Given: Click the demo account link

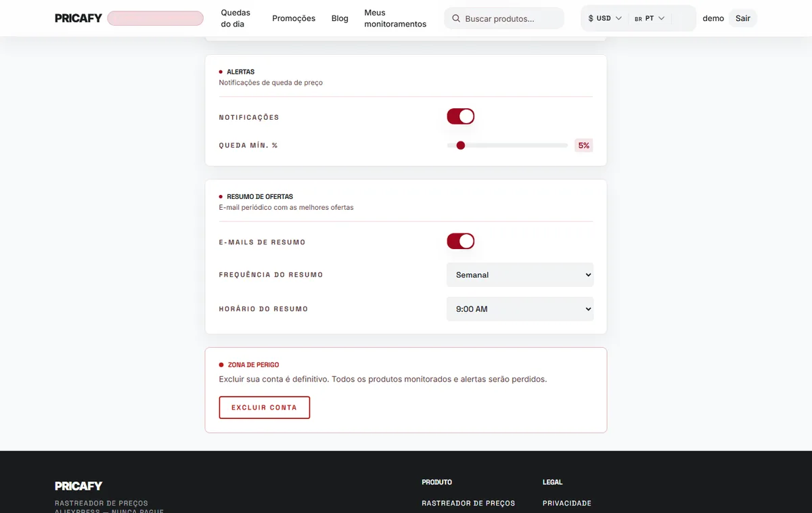Looking at the screenshot, I should coord(713,18).
